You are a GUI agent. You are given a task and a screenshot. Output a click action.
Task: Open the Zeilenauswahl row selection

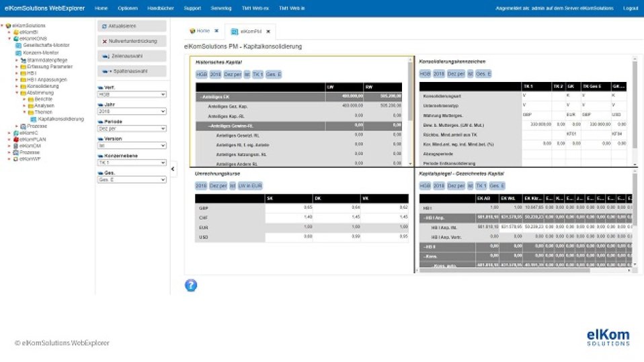[x=132, y=56]
